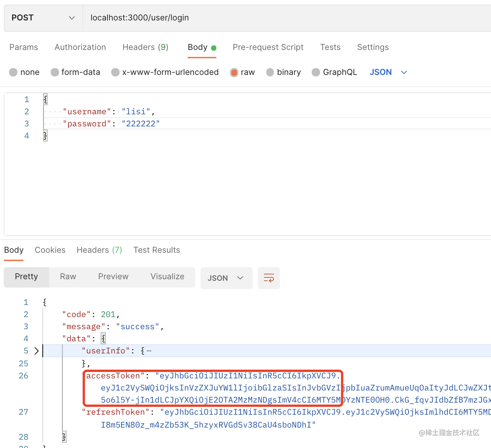Open the Visualize response view
Screen dimensions: 491x448
pyautogui.click(x=167, y=277)
